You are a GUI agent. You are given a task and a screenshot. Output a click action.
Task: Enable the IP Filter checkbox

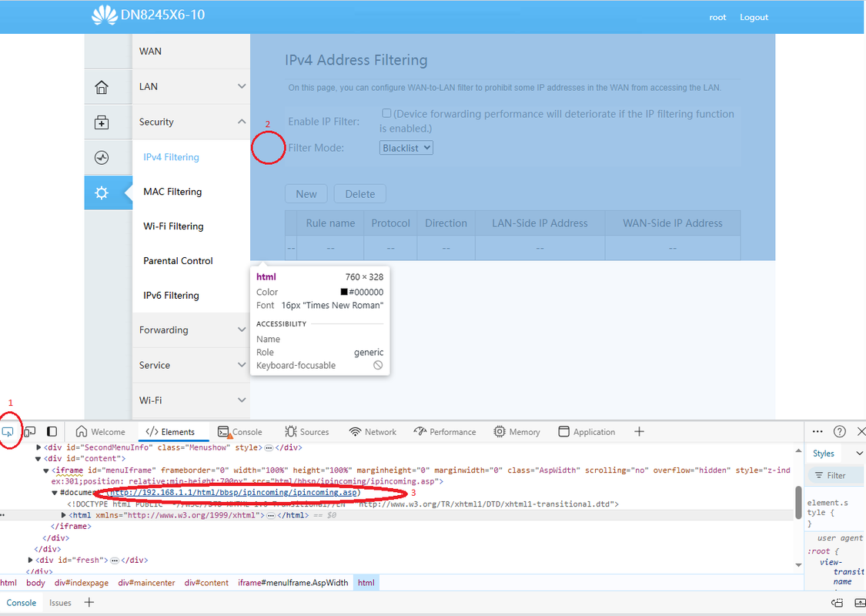pyautogui.click(x=386, y=113)
